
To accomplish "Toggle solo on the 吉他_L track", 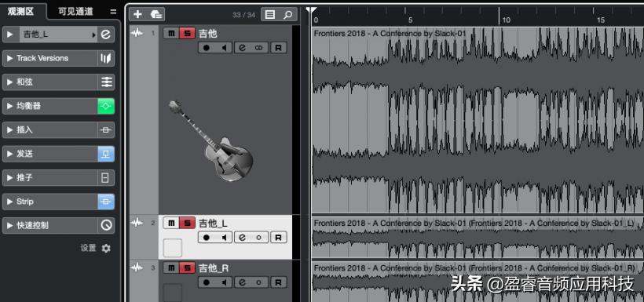I will tap(187, 224).
